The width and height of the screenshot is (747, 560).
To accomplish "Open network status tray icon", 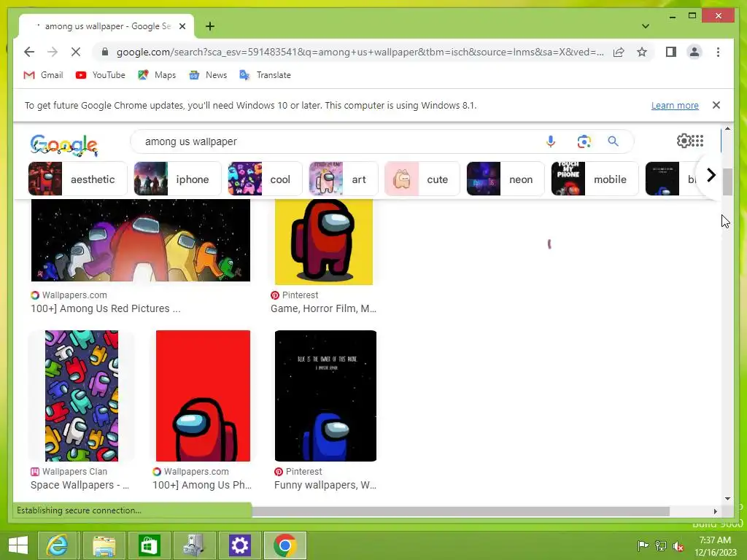I will click(x=661, y=545).
